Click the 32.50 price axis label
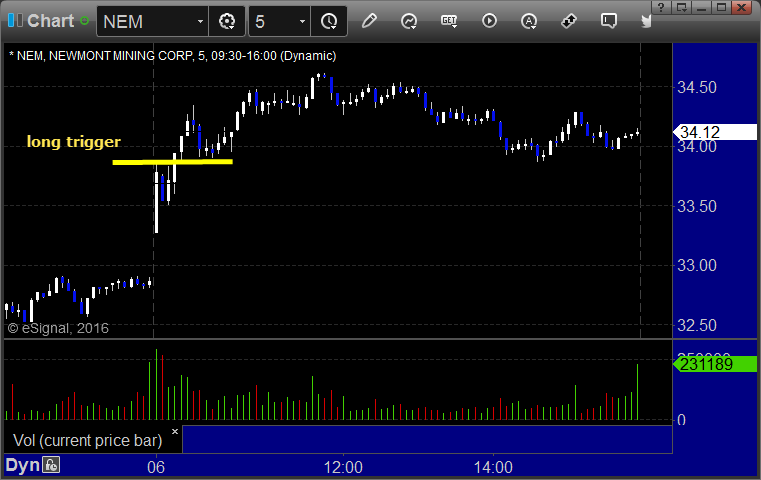 click(x=696, y=325)
